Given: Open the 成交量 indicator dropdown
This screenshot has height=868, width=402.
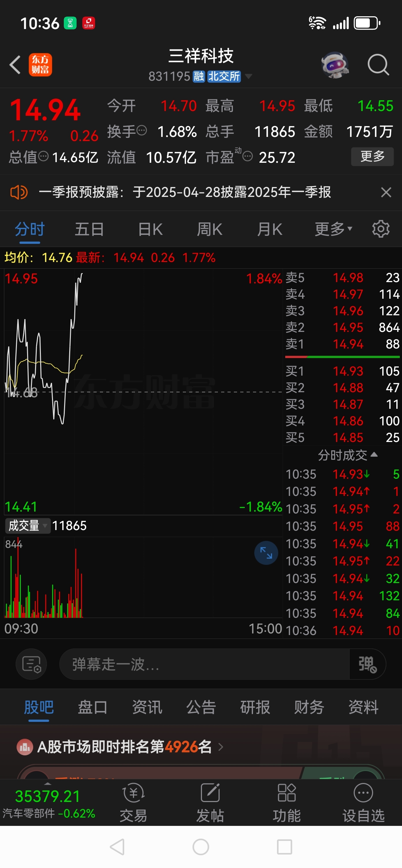Looking at the screenshot, I should tap(28, 526).
